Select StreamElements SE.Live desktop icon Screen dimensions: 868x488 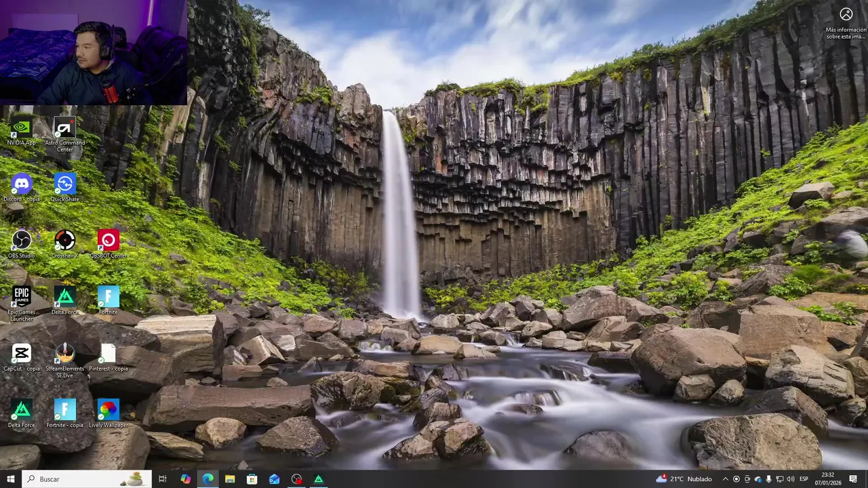64,360
